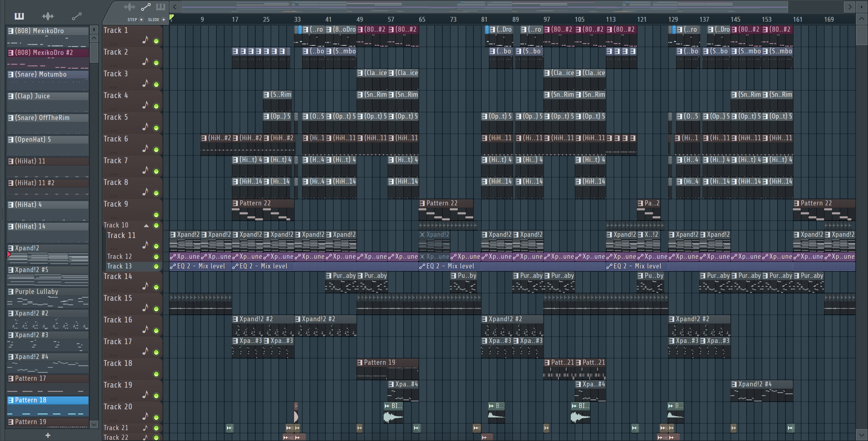Show automation clips in the picker panel
The image size is (868, 441).
pos(77,16)
